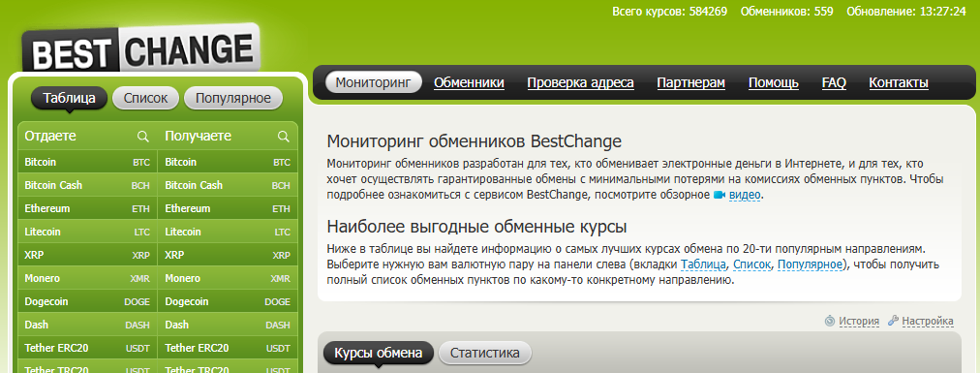
Task: Select Bitcoin in the Отдаете column
Action: pos(87,162)
